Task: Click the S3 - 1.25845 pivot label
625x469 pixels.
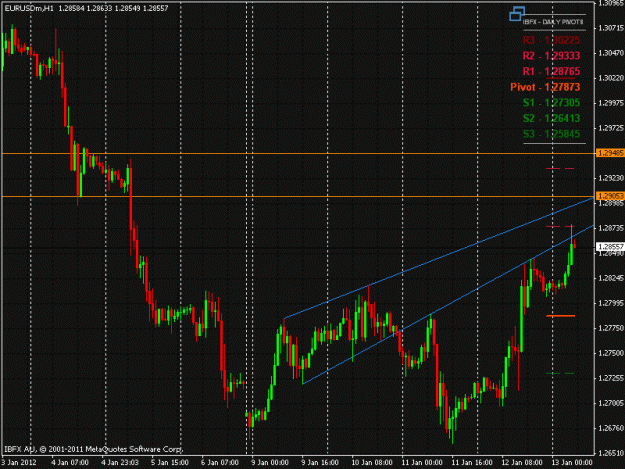Action: (551, 134)
